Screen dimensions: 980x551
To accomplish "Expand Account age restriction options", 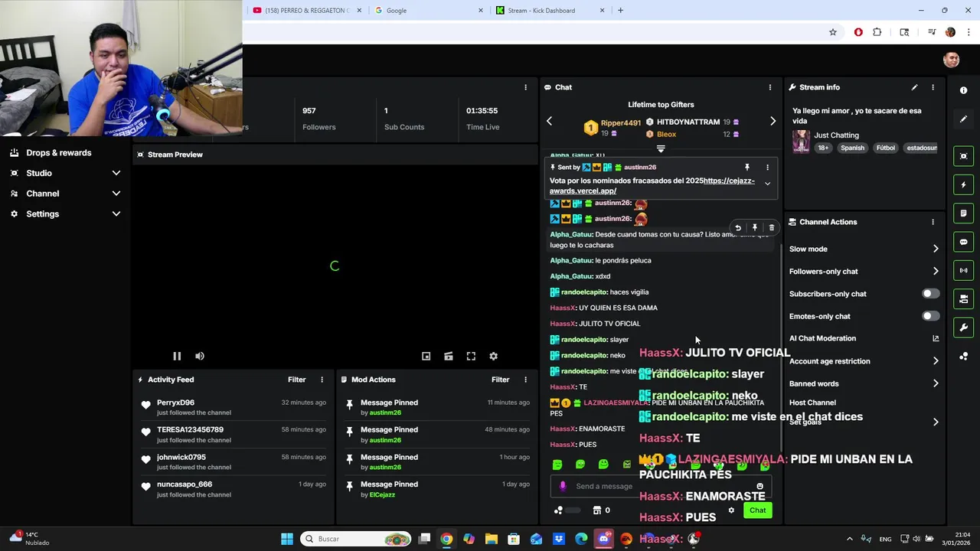I will pyautogui.click(x=936, y=361).
